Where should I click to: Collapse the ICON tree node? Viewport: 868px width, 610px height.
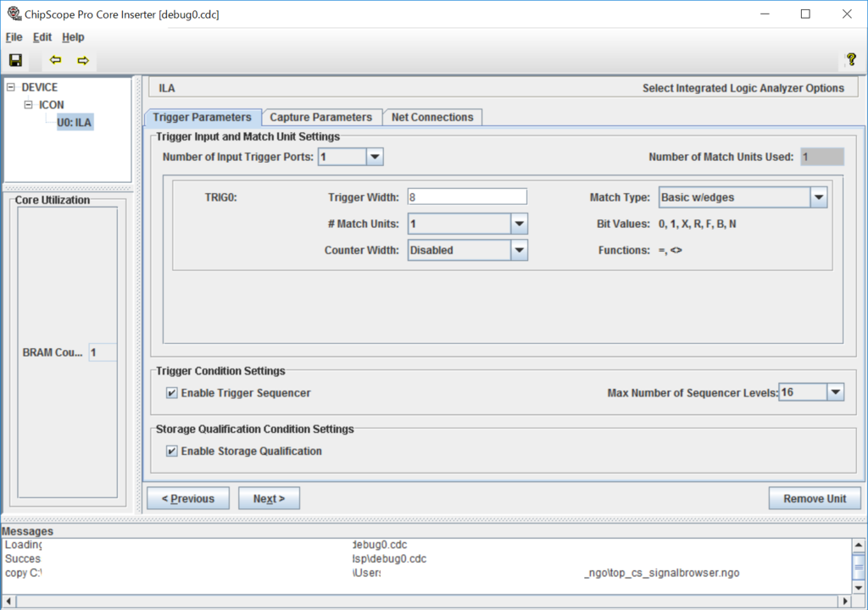[x=28, y=104]
